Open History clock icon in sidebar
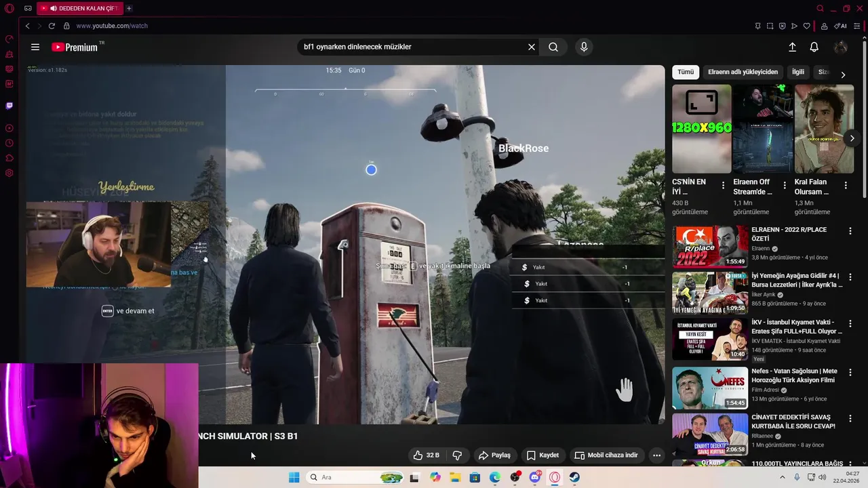The image size is (868, 488). 9,143
